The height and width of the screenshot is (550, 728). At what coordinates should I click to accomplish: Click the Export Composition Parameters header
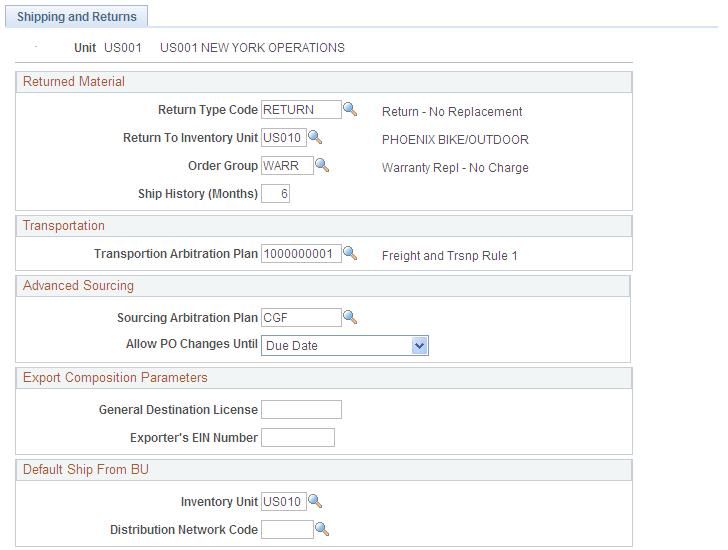click(324, 377)
